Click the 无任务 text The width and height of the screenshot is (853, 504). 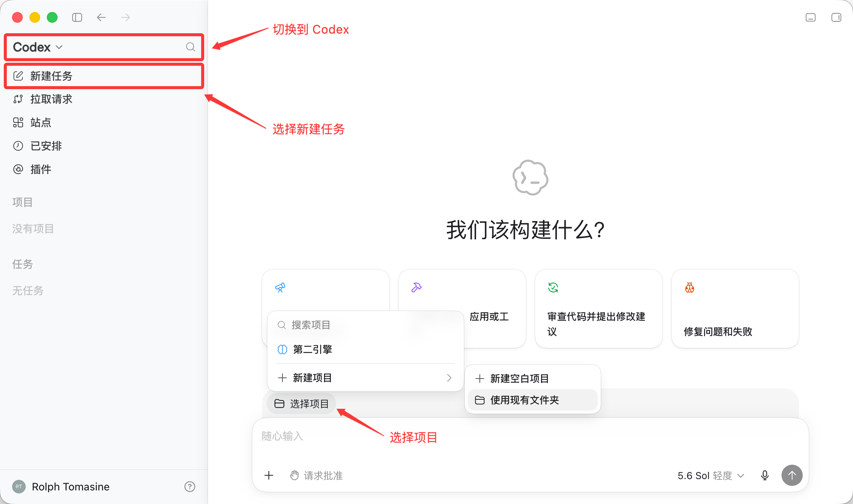tap(28, 291)
